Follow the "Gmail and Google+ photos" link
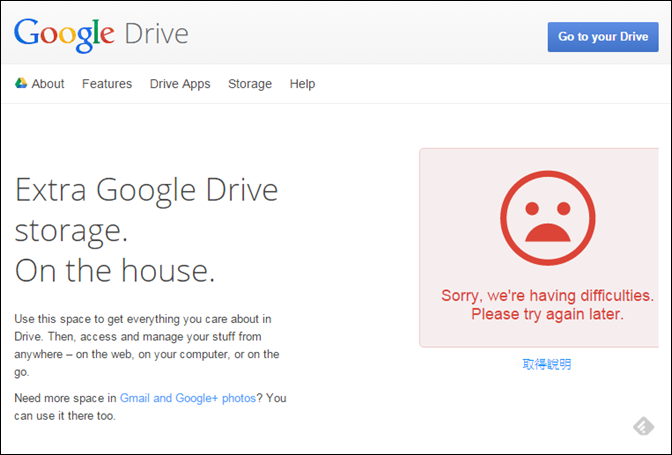The width and height of the screenshot is (672, 455). pos(188,398)
